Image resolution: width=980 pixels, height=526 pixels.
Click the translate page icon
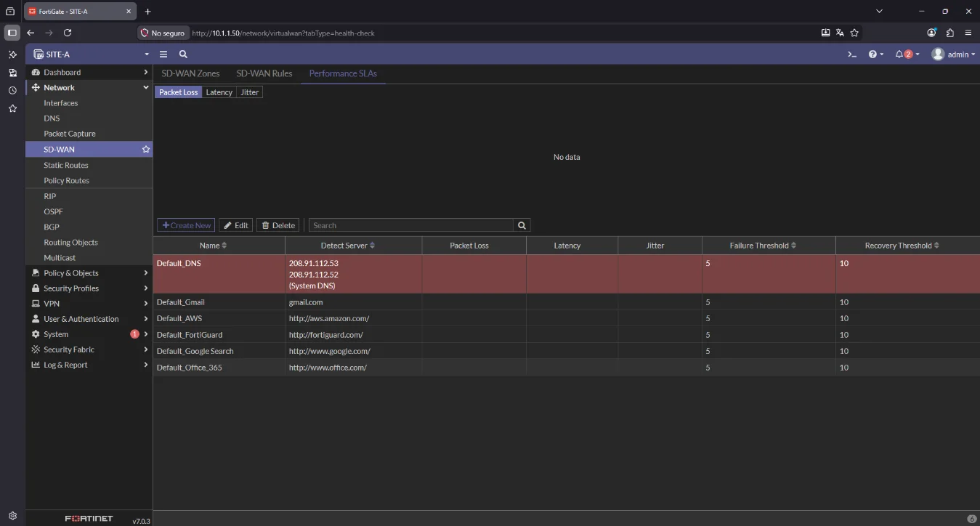point(840,33)
